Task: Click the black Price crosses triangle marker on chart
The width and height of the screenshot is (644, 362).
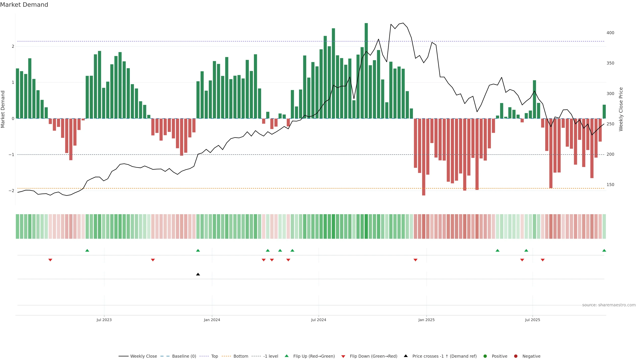Action: pyautogui.click(x=198, y=274)
